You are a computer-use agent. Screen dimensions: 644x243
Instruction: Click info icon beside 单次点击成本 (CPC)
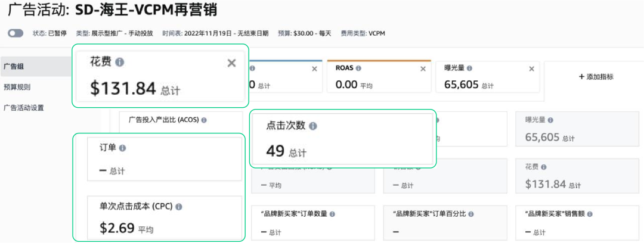(179, 207)
